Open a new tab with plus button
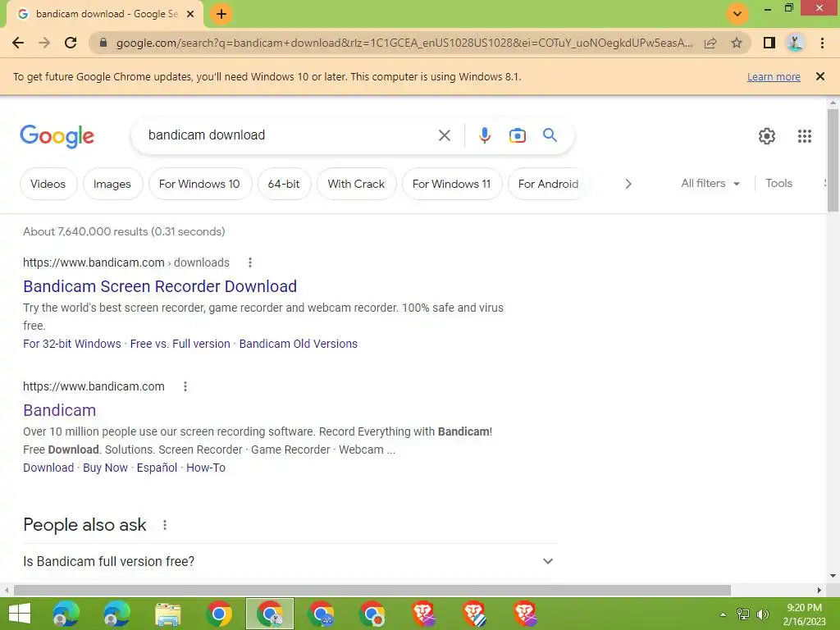The height and width of the screenshot is (630, 840). 221,14
